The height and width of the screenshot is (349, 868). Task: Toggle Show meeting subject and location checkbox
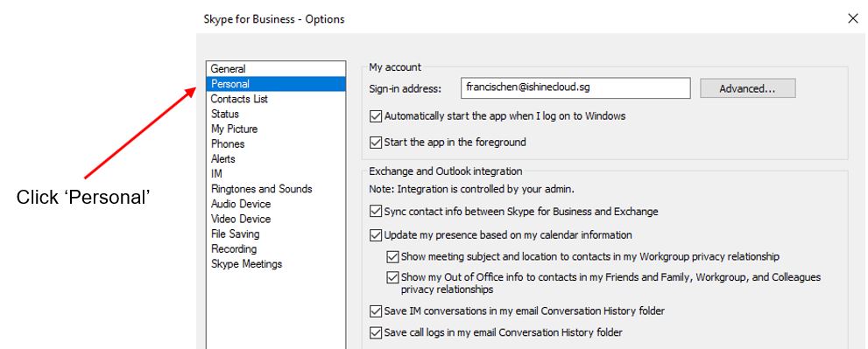[x=392, y=256]
